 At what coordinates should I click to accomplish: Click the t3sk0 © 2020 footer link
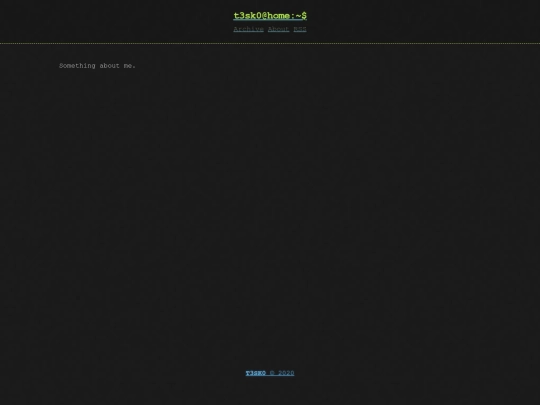pos(270,373)
